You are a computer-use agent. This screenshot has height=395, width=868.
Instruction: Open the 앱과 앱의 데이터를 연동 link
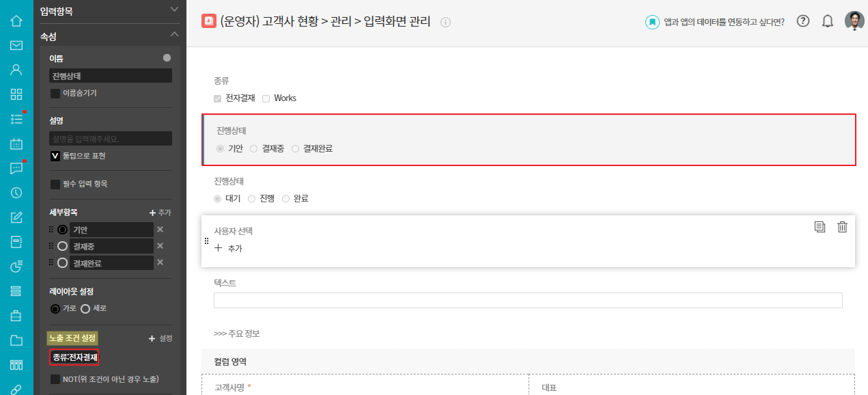(724, 22)
